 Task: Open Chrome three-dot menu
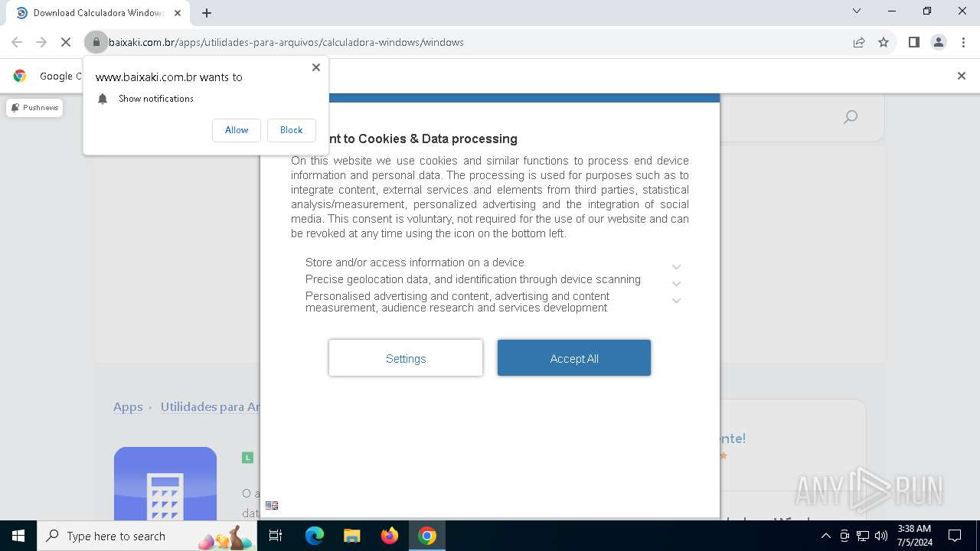(962, 42)
